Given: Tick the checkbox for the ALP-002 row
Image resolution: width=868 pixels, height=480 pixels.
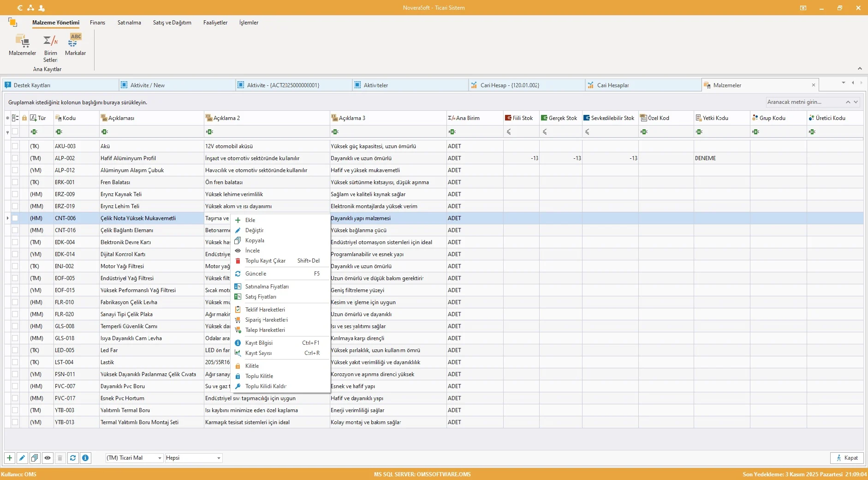Looking at the screenshot, I should tap(15, 158).
